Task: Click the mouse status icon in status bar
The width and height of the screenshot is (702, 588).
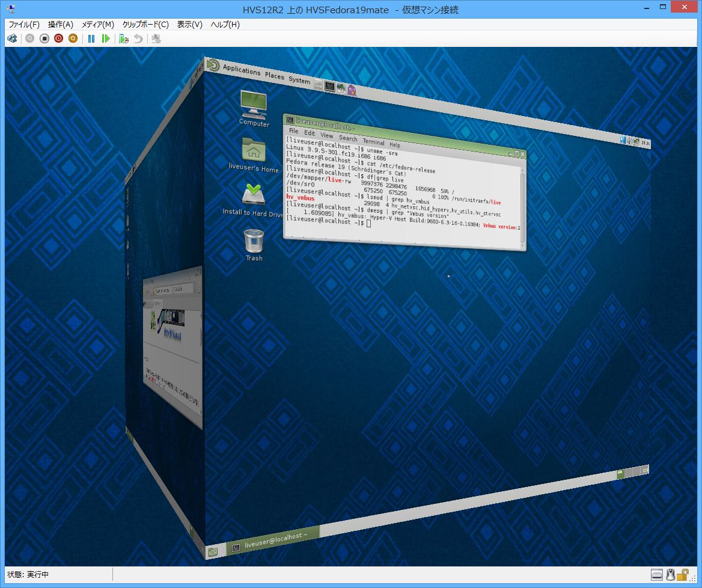Action: point(670,574)
